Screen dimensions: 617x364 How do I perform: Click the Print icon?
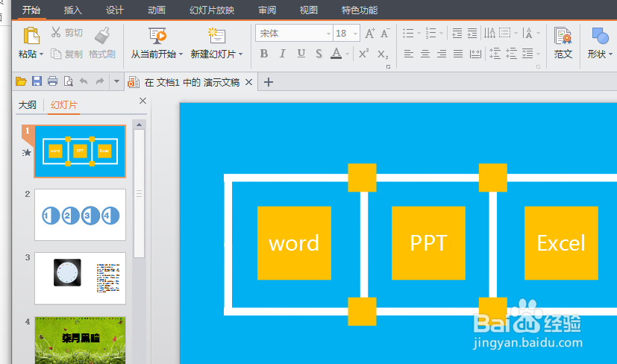pos(52,81)
